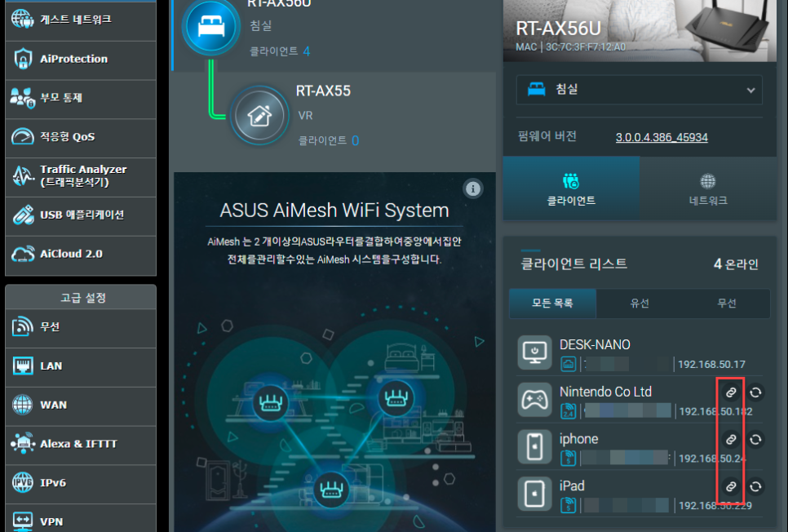Click the reconnect icon for iphone

pos(755,440)
